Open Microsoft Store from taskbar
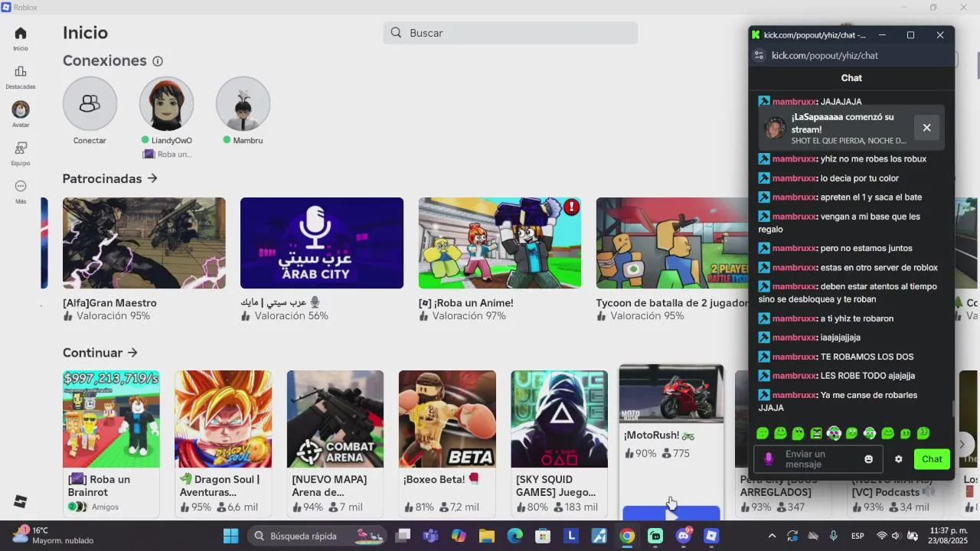The height and width of the screenshot is (551, 980). point(543,536)
